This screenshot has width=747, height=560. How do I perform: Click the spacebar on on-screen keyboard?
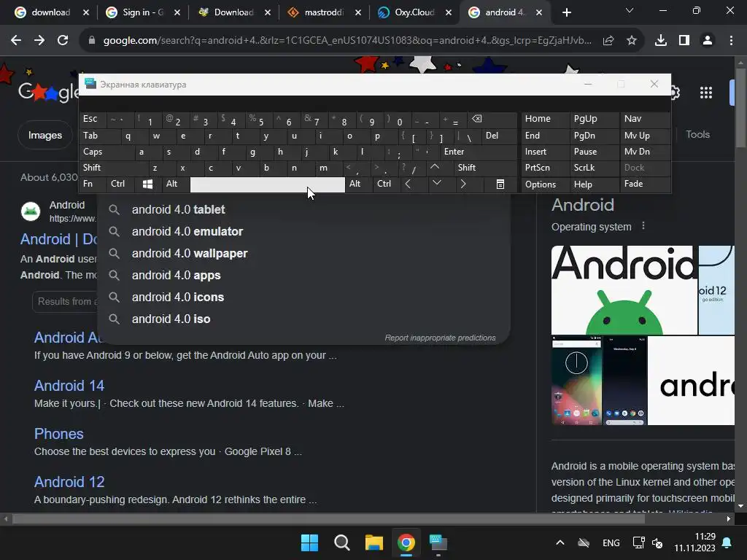tap(267, 184)
